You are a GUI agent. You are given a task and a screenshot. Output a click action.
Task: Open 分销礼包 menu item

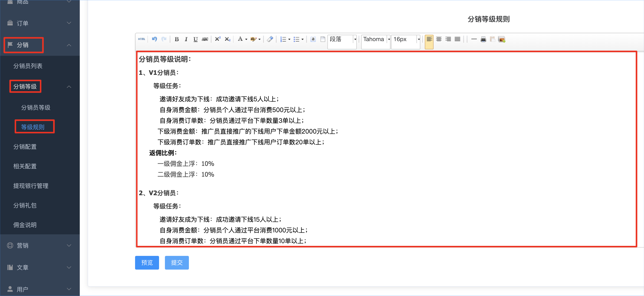25,205
